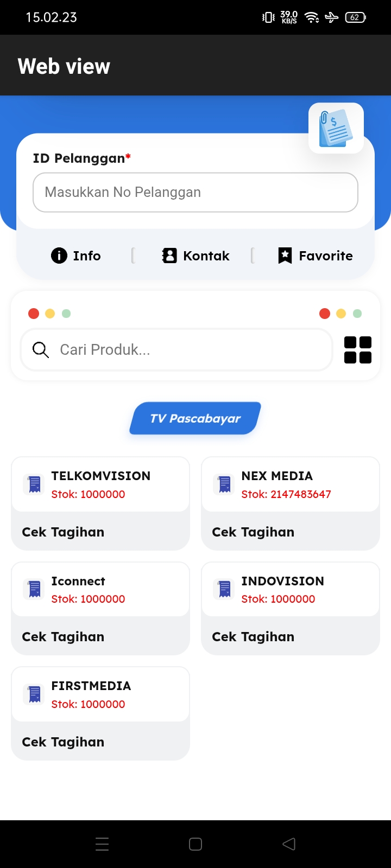Open the Info icon option

(x=59, y=256)
